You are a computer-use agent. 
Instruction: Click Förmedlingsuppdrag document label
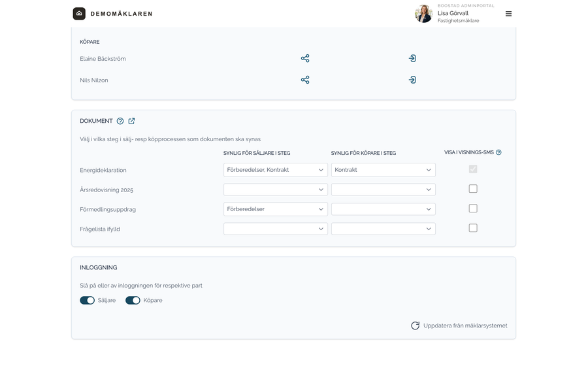[108, 210]
